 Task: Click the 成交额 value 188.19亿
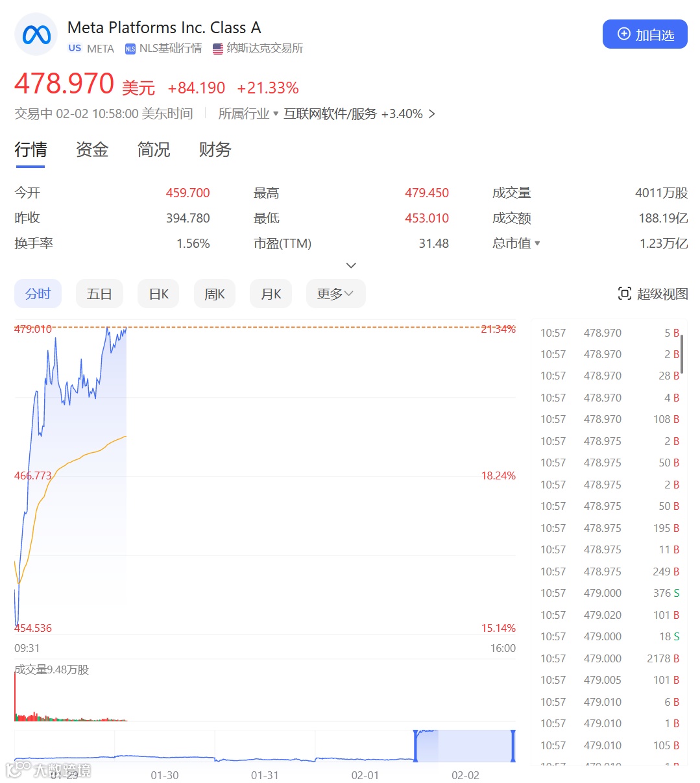[x=663, y=218]
